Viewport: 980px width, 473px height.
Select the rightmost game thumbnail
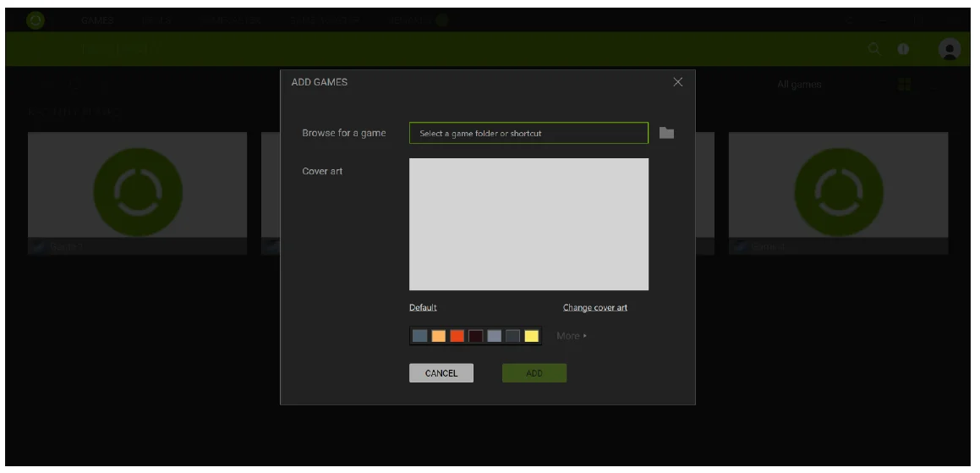click(x=838, y=193)
